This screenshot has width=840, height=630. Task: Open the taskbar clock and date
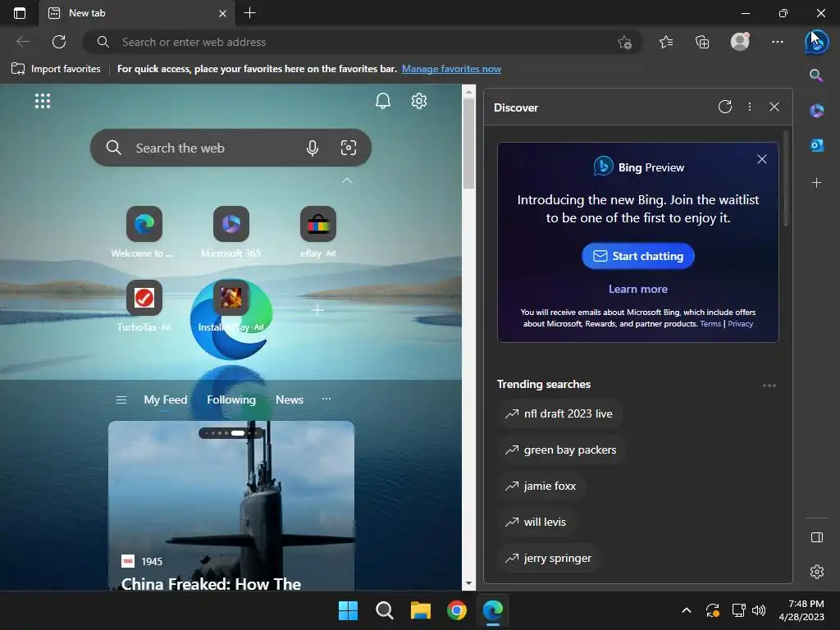point(801,610)
